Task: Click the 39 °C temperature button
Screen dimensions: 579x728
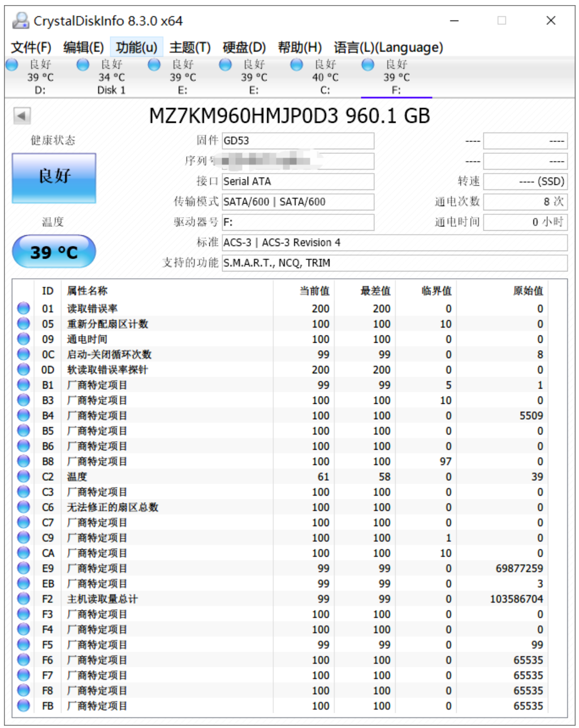Action: (x=54, y=252)
